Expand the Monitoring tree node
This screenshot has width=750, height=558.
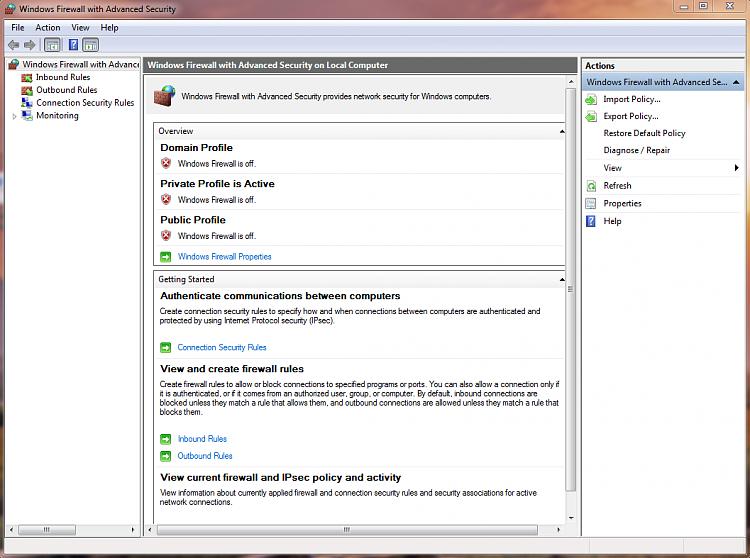tap(14, 116)
